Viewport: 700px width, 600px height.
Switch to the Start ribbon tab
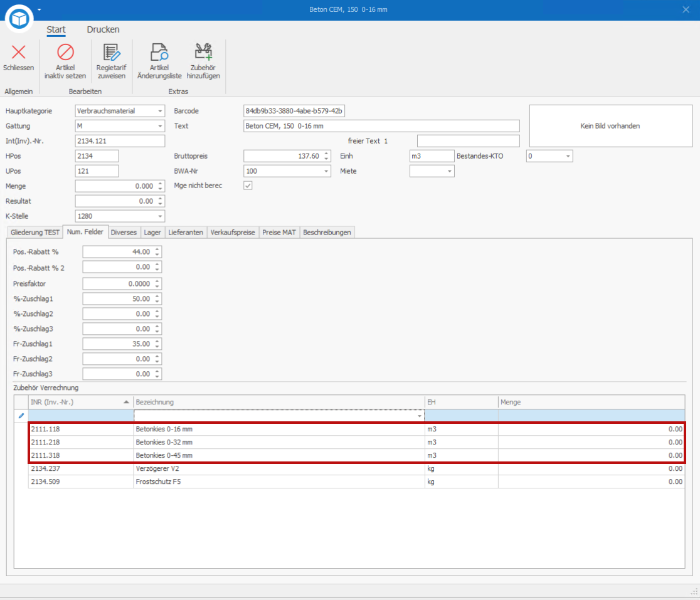[56, 29]
